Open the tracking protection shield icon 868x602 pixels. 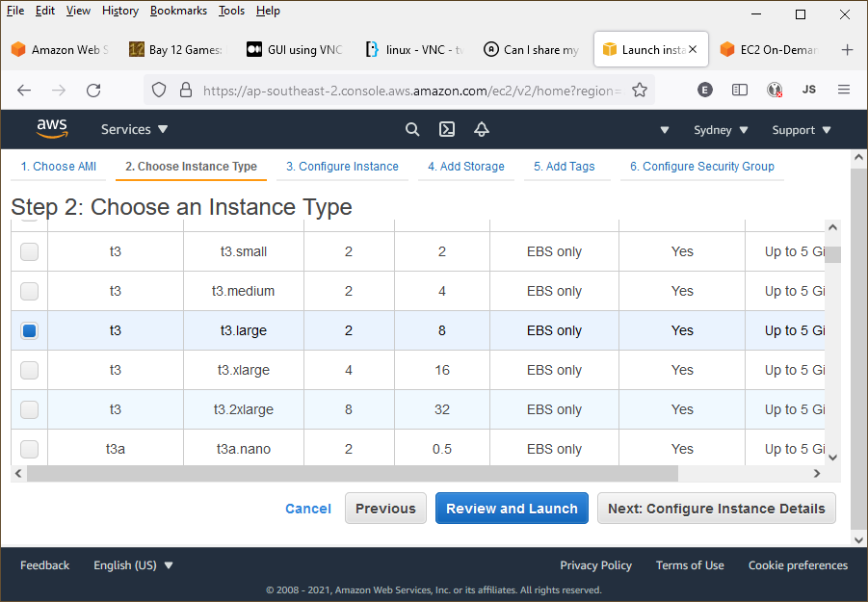[x=159, y=90]
